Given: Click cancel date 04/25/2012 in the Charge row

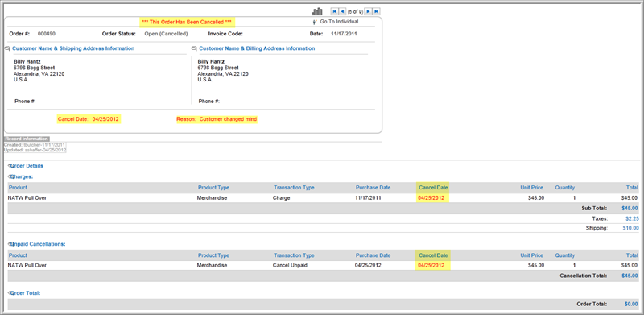Looking at the screenshot, I should (x=431, y=198).
